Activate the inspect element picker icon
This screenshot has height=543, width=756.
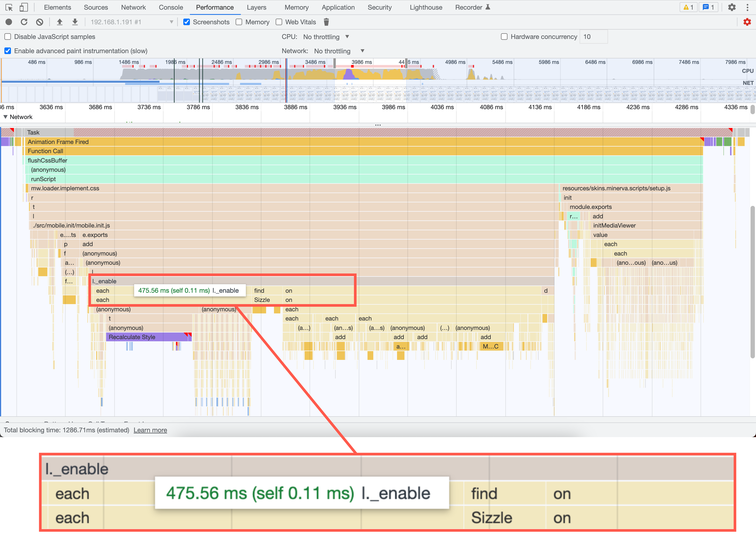coord(9,7)
